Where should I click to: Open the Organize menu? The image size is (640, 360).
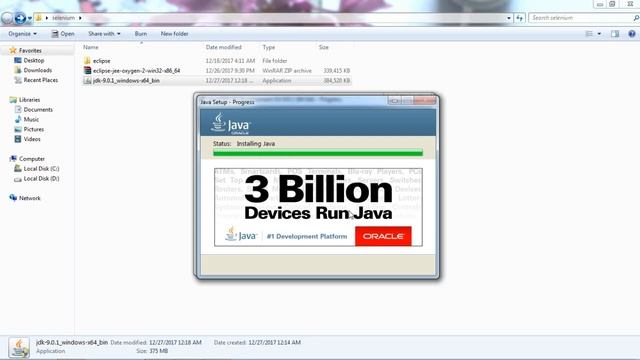[22, 34]
